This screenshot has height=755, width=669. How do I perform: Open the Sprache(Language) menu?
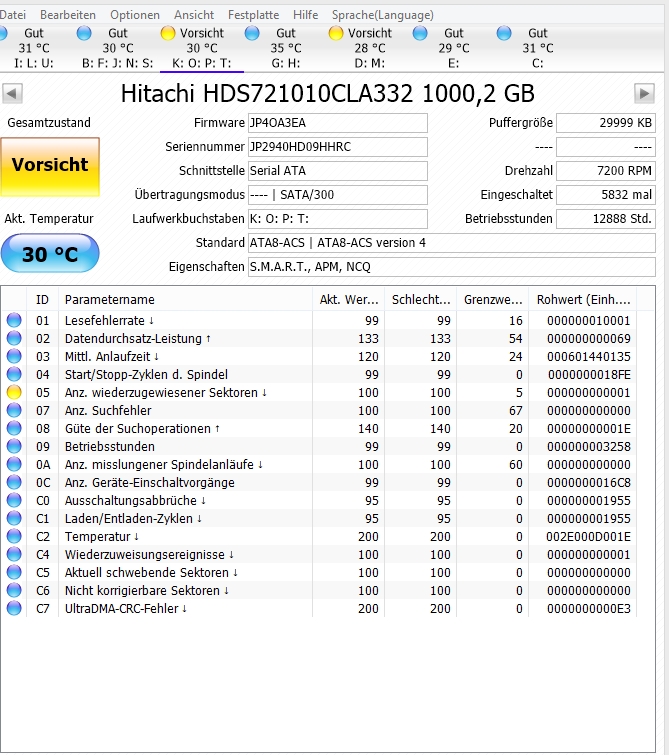[382, 15]
